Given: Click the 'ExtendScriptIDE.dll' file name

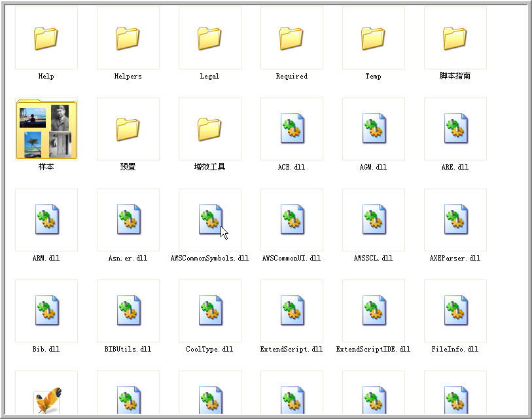Looking at the screenshot, I should pyautogui.click(x=373, y=349).
